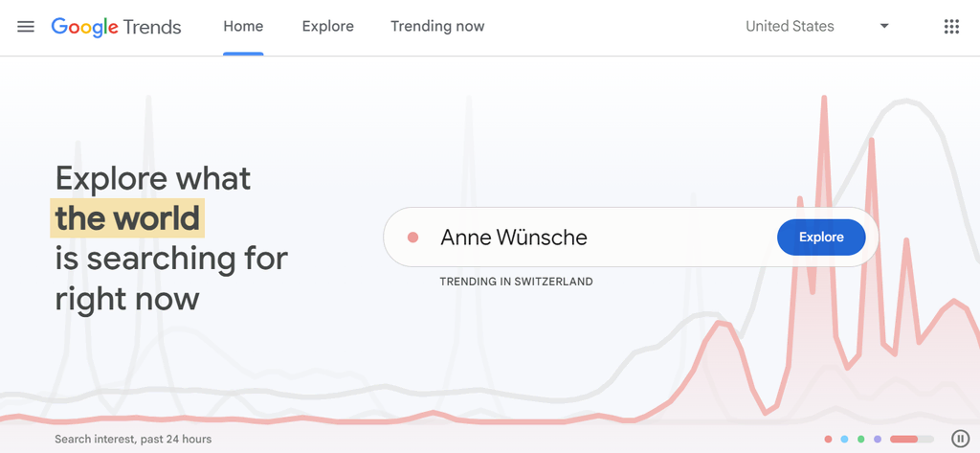This screenshot has width=980, height=453.
Task: Click the highlighted "the world" text
Action: (127, 218)
